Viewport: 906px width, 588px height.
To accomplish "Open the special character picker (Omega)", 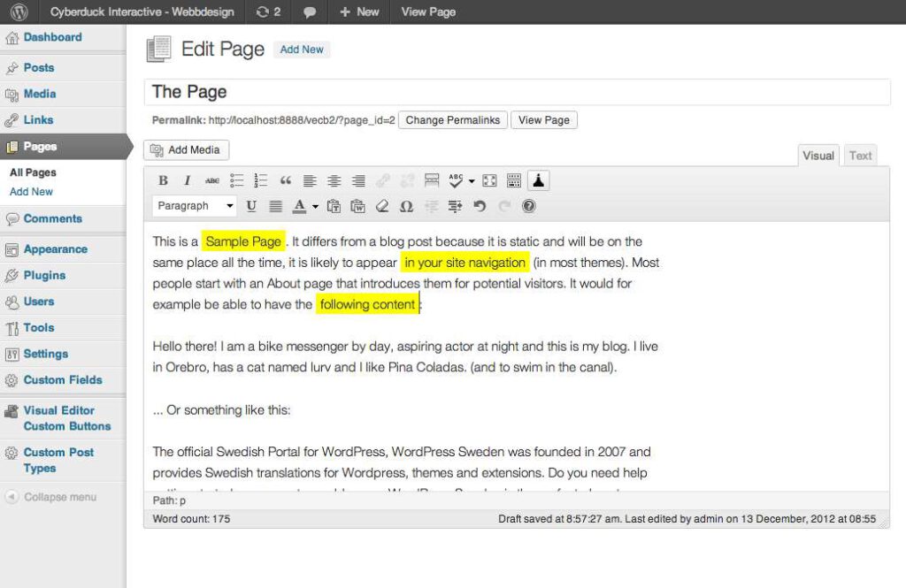I will (406, 206).
